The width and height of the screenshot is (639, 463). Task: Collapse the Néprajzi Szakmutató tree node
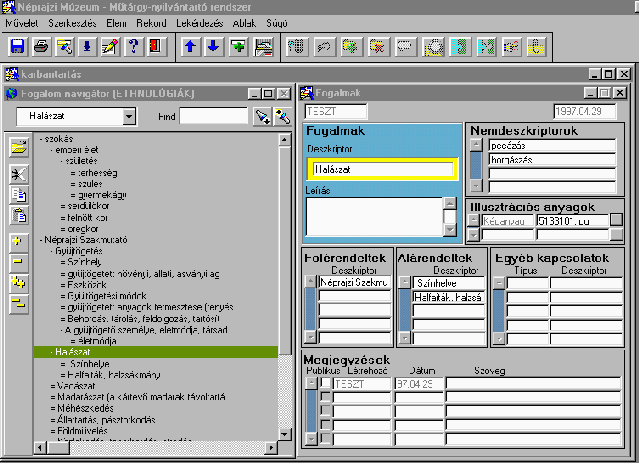(42, 240)
